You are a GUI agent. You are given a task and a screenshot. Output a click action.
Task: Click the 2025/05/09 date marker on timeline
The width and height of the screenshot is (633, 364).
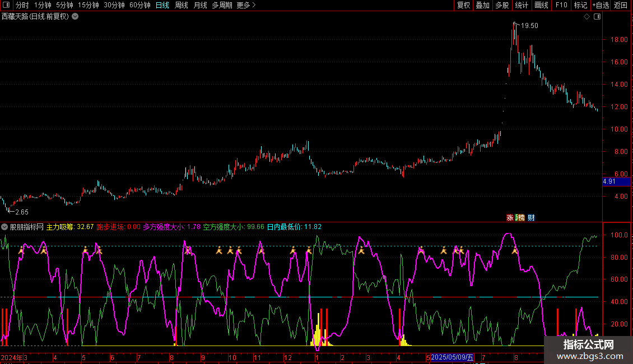[453, 357]
